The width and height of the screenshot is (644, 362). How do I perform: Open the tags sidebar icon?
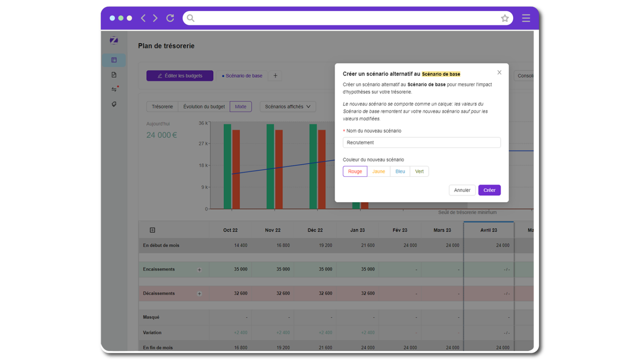pyautogui.click(x=114, y=104)
